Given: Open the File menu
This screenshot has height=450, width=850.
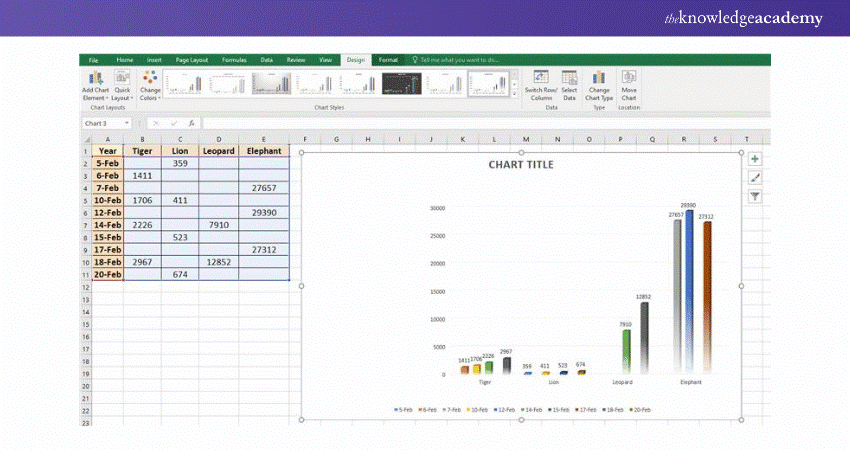Looking at the screenshot, I should coord(93,60).
